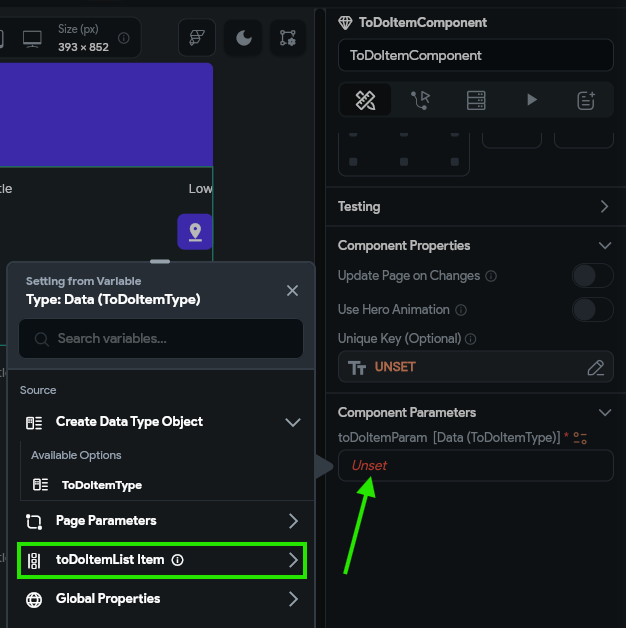Edit the ToDoItemComponent name field
626x628 pixels.
pos(476,55)
